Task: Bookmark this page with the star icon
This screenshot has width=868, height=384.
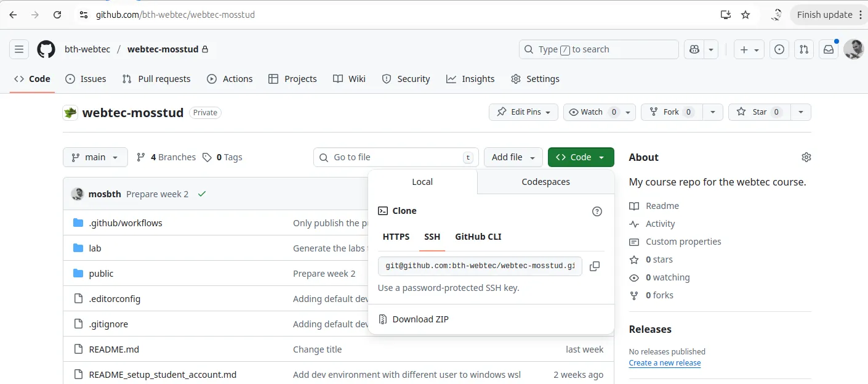Action: click(x=745, y=15)
